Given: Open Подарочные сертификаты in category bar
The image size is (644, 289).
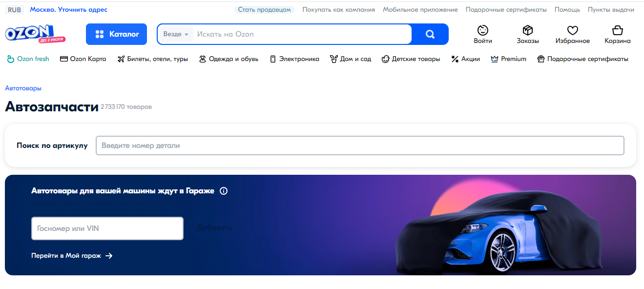Looking at the screenshot, I should 582,59.
